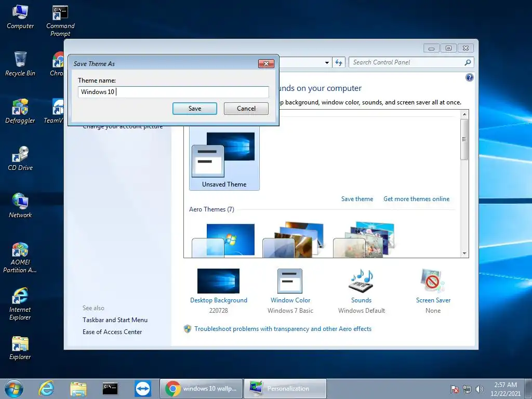Select the Recycle Bin desktop icon
The image size is (532, 399).
(x=20, y=64)
